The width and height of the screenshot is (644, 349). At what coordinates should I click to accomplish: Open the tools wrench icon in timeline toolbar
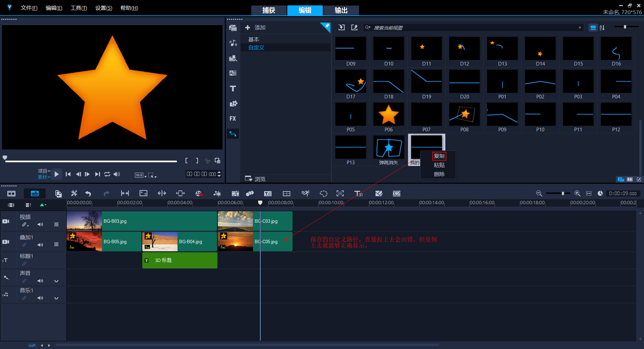tap(74, 193)
